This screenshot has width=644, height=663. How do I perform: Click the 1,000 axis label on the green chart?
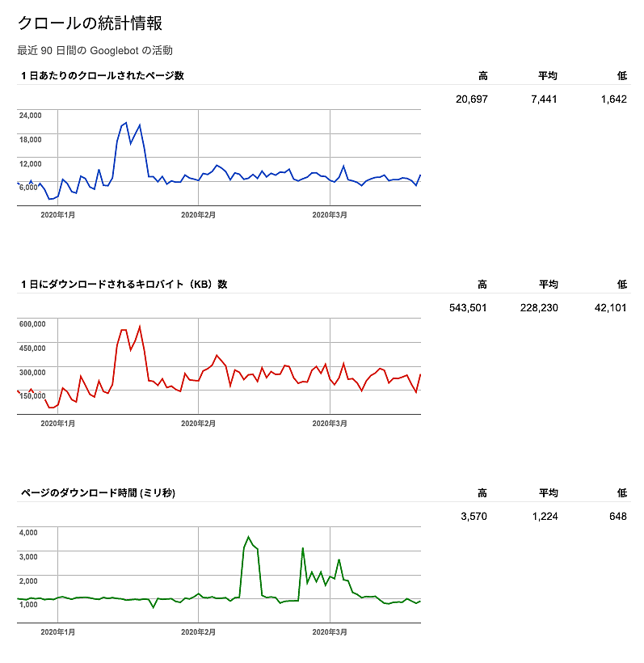pos(28,604)
